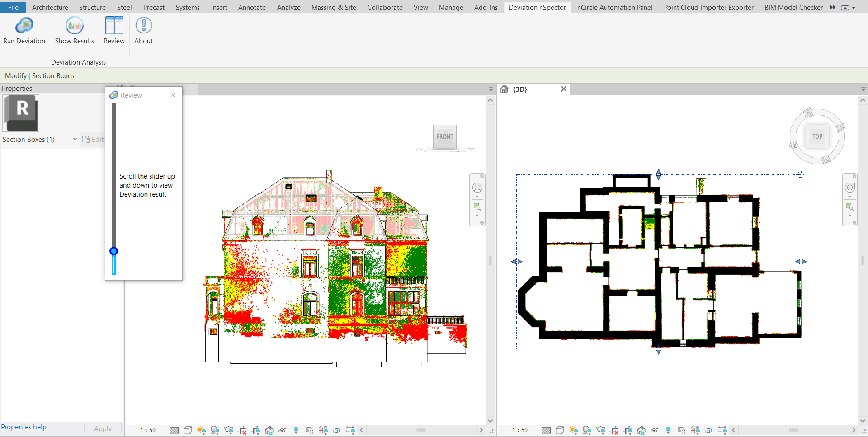Screen dimensions: 868x437
Task: Open the 1 : 50 scale list, TOP view
Action: point(520,430)
